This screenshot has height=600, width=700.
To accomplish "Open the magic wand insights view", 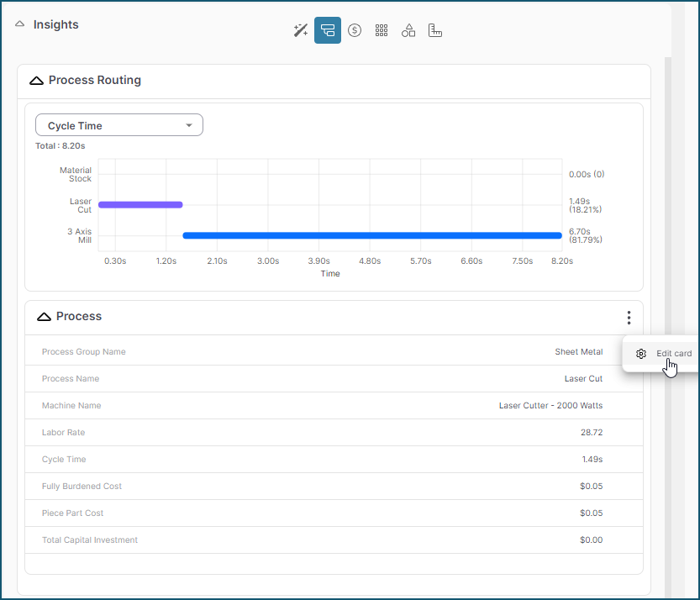I will coord(300,30).
